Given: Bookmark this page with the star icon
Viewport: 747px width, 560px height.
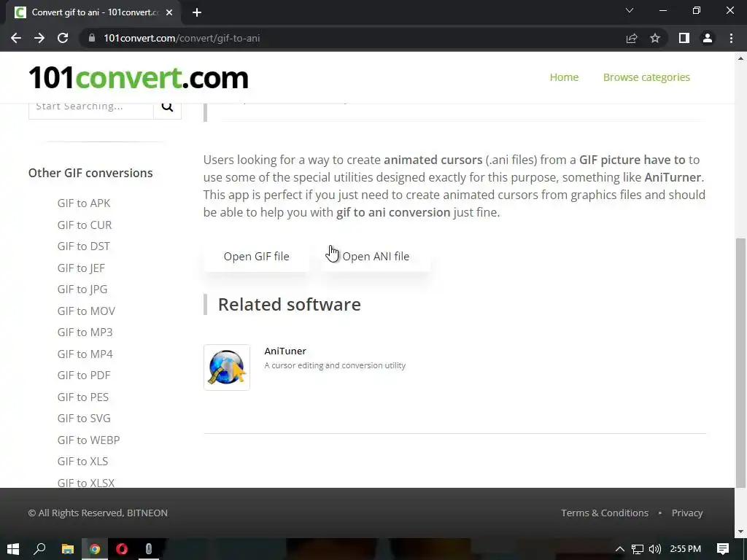Looking at the screenshot, I should pyautogui.click(x=655, y=38).
